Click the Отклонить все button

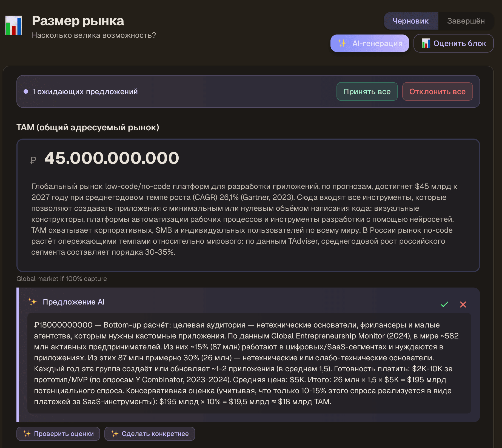437,91
